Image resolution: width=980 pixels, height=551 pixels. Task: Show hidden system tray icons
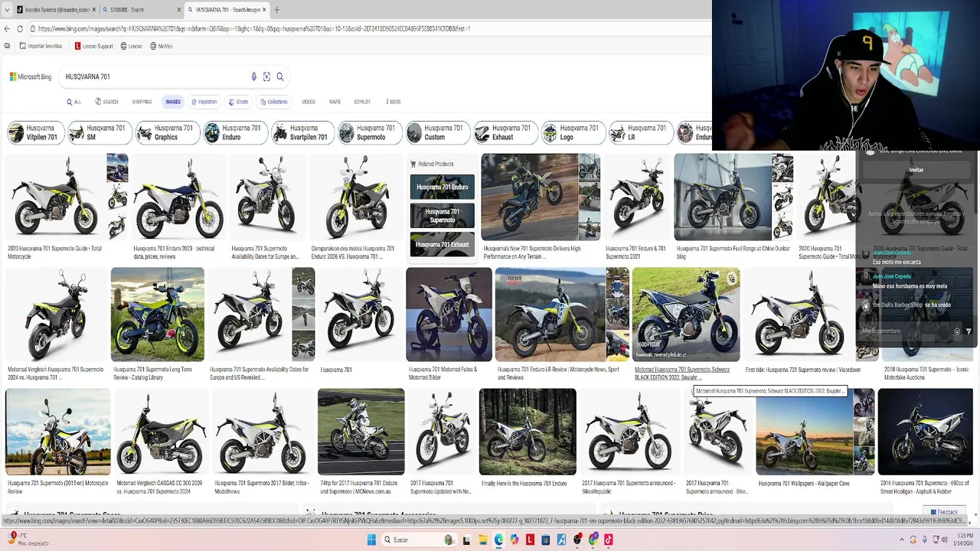click(x=903, y=540)
